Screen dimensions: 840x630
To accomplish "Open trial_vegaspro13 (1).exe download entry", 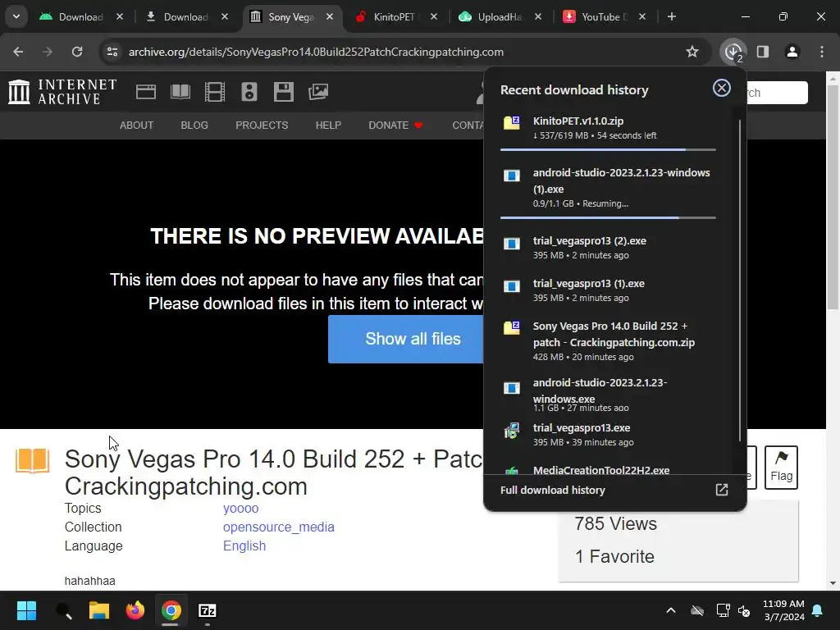I will pyautogui.click(x=608, y=290).
